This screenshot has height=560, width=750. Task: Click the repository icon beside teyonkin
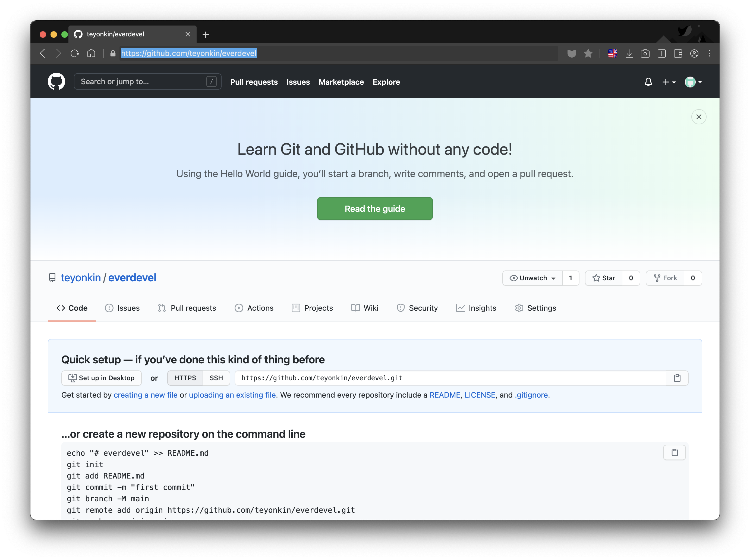[x=52, y=278]
